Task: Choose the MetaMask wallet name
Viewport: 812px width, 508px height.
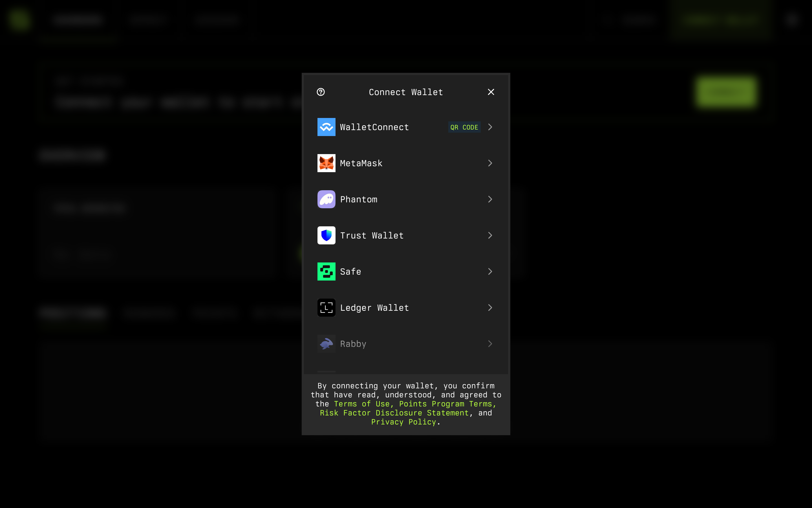Action: 361,163
